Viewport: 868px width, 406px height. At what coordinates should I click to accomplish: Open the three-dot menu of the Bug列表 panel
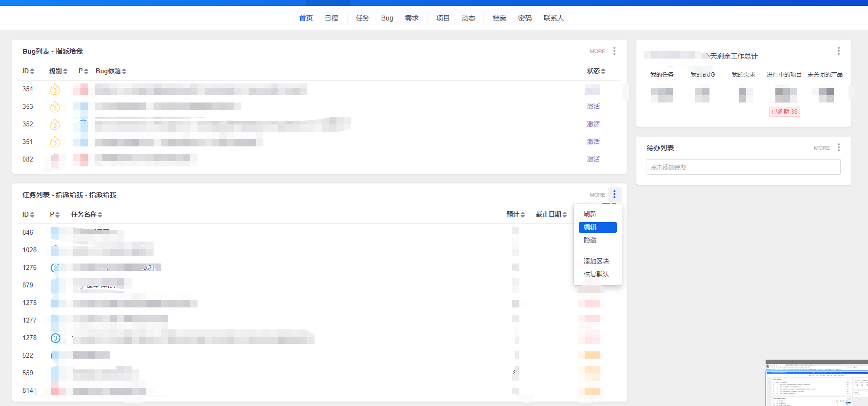(614, 51)
